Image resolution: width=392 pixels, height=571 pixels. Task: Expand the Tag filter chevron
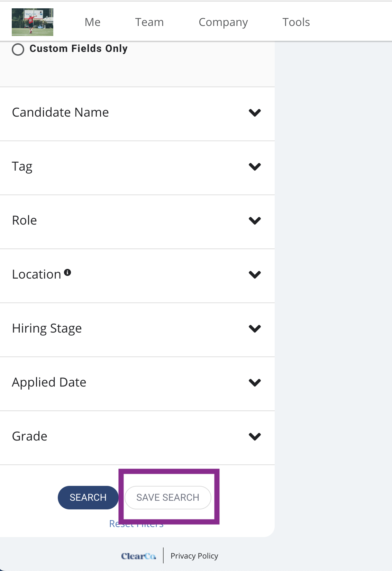[255, 166]
